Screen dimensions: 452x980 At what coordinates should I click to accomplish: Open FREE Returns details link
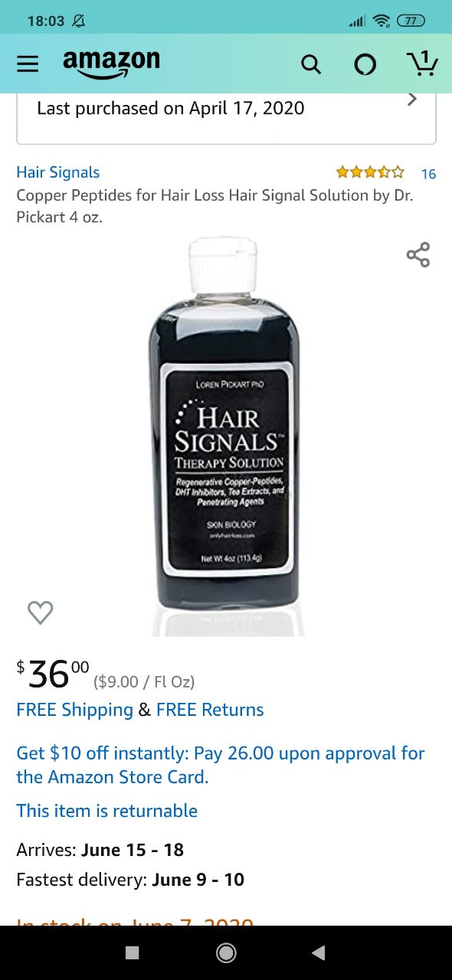click(x=210, y=710)
